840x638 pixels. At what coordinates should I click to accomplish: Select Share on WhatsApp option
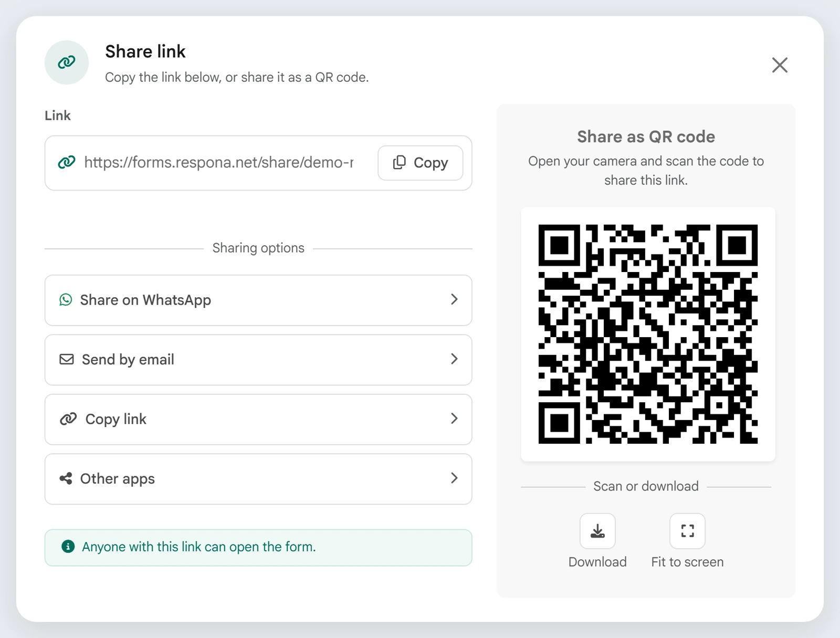[x=258, y=300]
